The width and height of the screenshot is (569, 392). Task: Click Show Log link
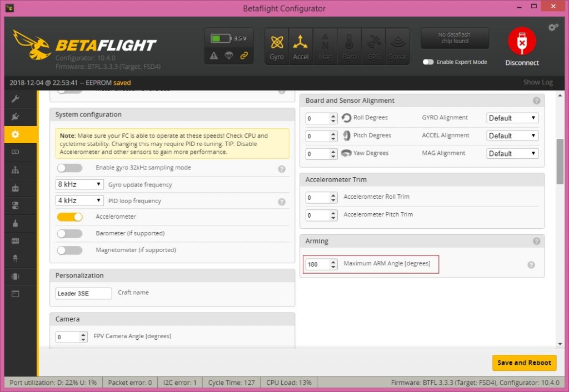[x=538, y=82]
